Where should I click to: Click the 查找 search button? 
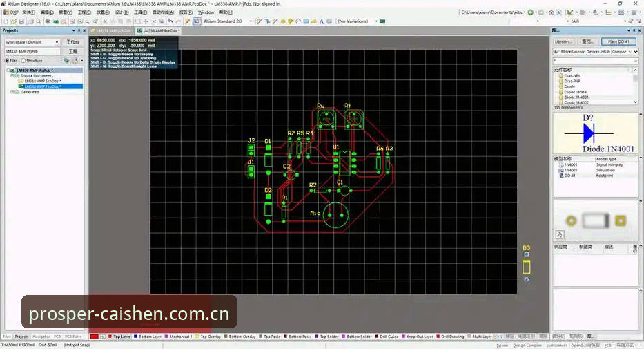(x=587, y=41)
